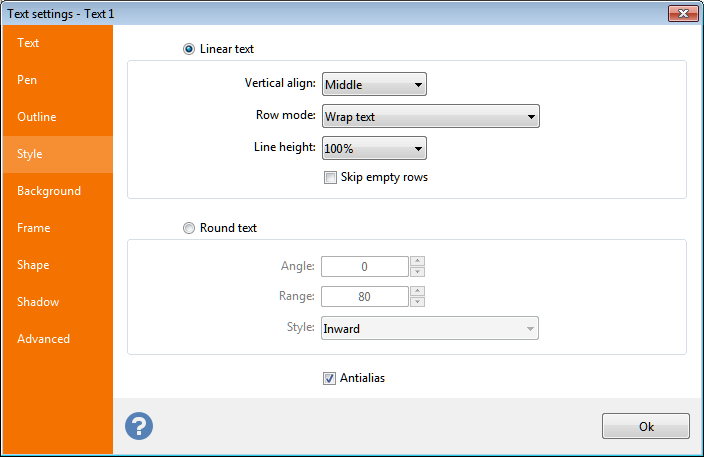Screen dimensions: 704x457
Task: Open the Shadow tab
Action: click(x=57, y=302)
